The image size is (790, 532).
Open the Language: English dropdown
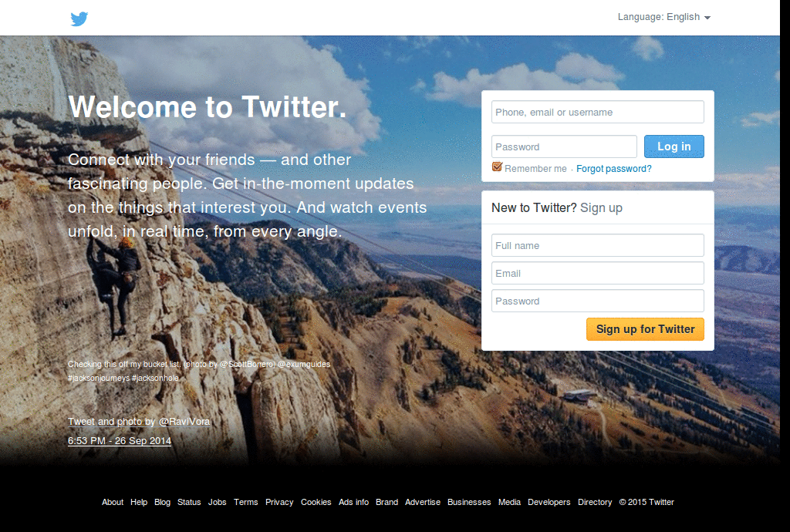click(664, 17)
